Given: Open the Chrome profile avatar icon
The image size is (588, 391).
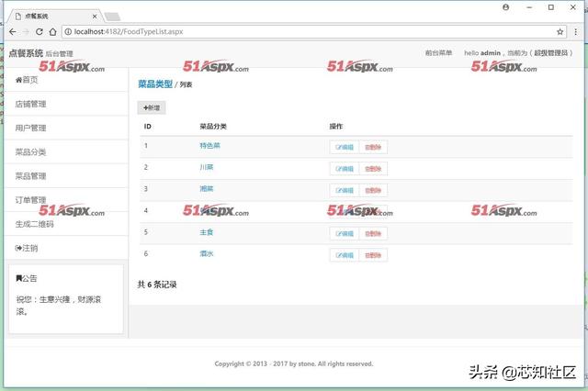Looking at the screenshot, I should (x=506, y=7).
